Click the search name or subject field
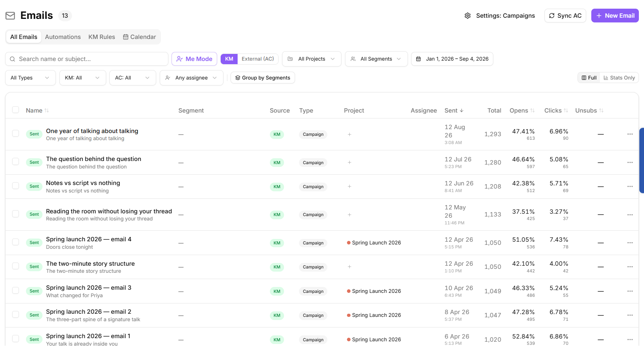The height and width of the screenshot is (346, 644). tap(87, 59)
